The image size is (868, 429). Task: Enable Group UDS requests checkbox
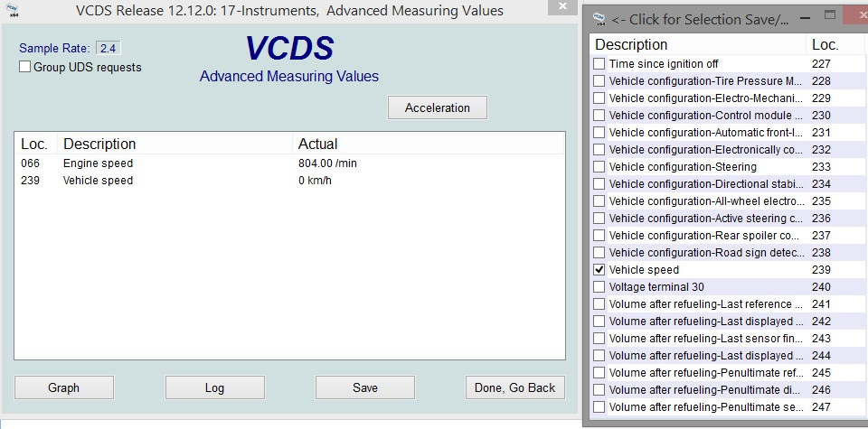(x=24, y=67)
